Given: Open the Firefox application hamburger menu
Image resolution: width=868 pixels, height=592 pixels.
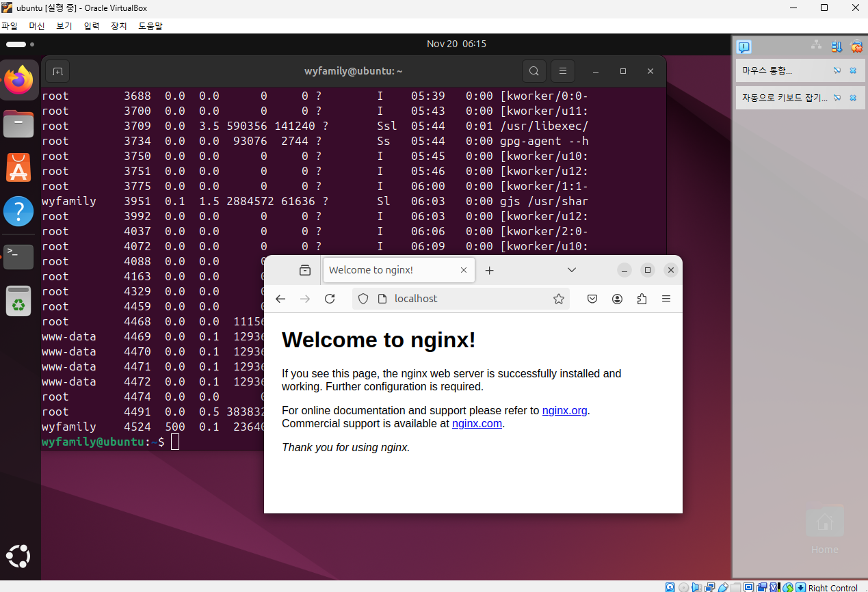Looking at the screenshot, I should click(x=666, y=299).
